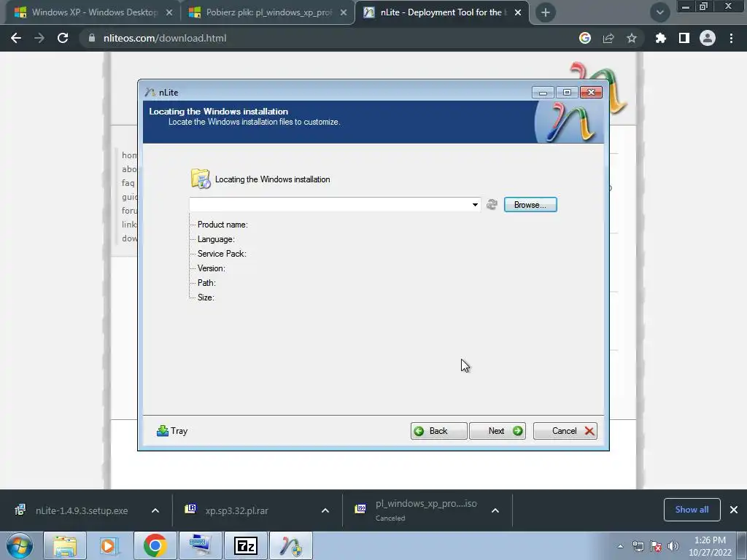This screenshot has height=560, width=747.
Task: Toggle the Chrome side panel icon
Action: 684,38
